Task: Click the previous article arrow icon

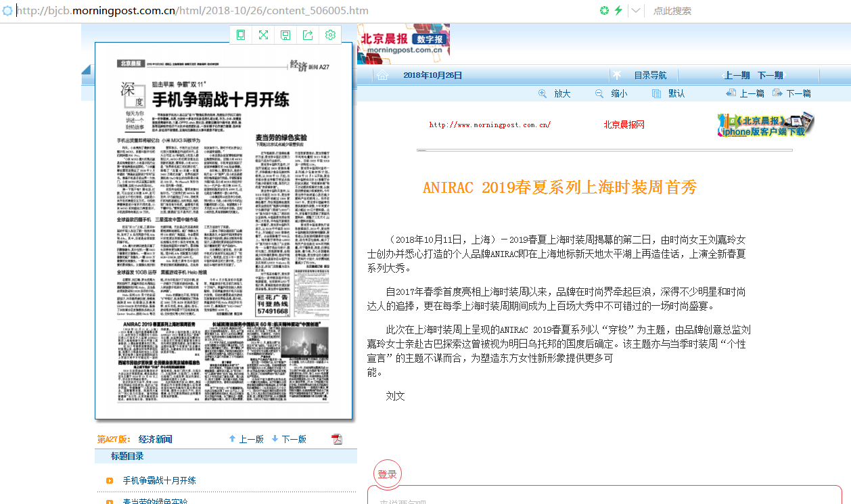Action: pyautogui.click(x=731, y=93)
